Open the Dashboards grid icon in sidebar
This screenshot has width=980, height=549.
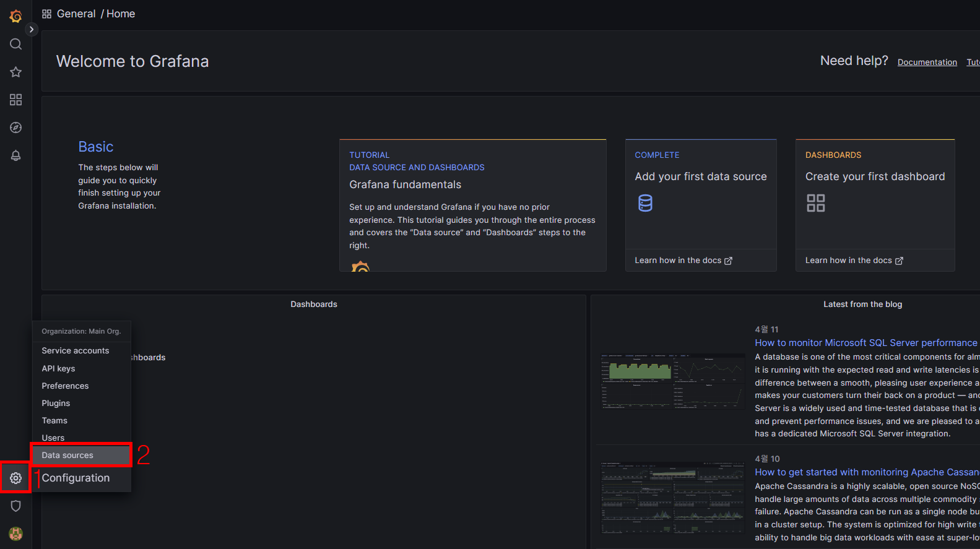click(16, 100)
